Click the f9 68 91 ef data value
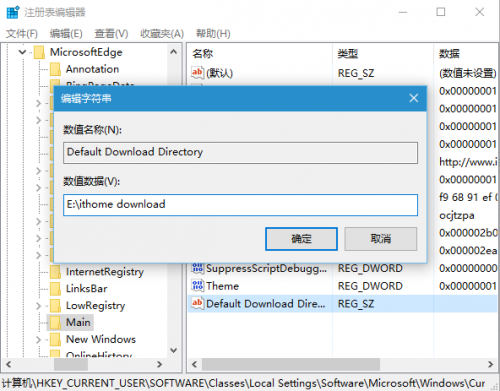The height and width of the screenshot is (391, 500). [468, 197]
